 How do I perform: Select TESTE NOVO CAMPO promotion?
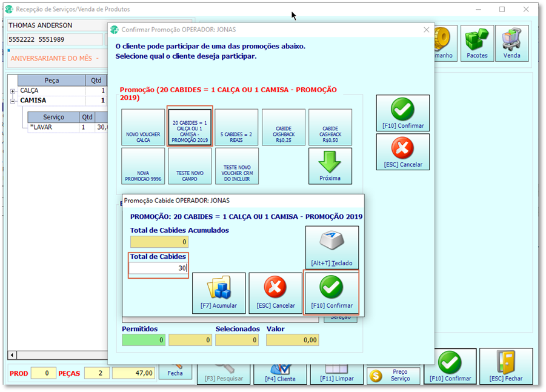pos(190,166)
